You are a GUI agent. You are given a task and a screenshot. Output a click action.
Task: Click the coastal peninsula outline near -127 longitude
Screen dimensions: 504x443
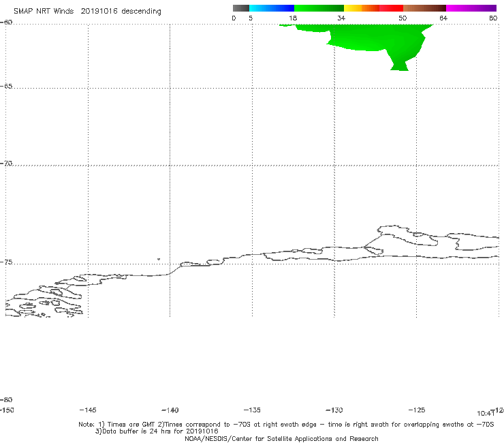coord(408,236)
